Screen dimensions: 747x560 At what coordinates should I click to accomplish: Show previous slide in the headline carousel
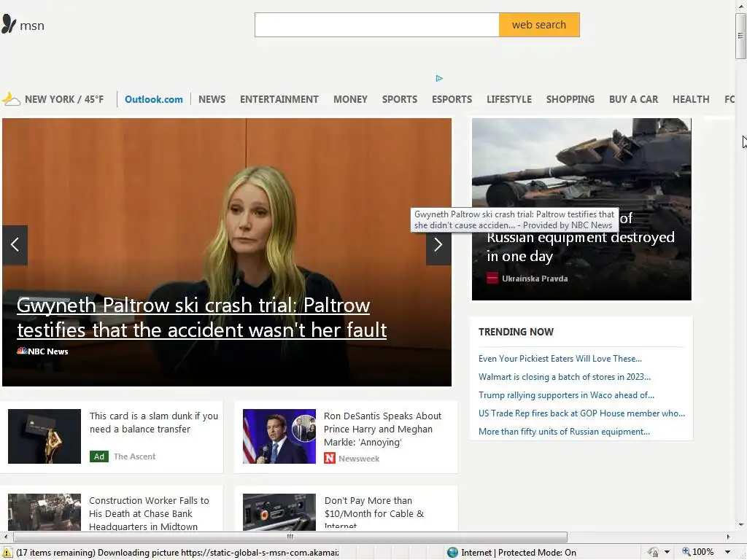[x=15, y=245]
